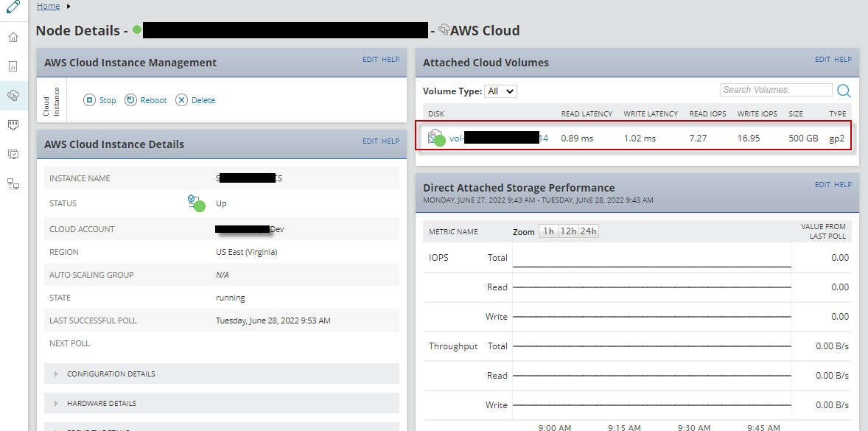Click the N/A auto scaling group value
This screenshot has width=868, height=431.
pyautogui.click(x=222, y=275)
